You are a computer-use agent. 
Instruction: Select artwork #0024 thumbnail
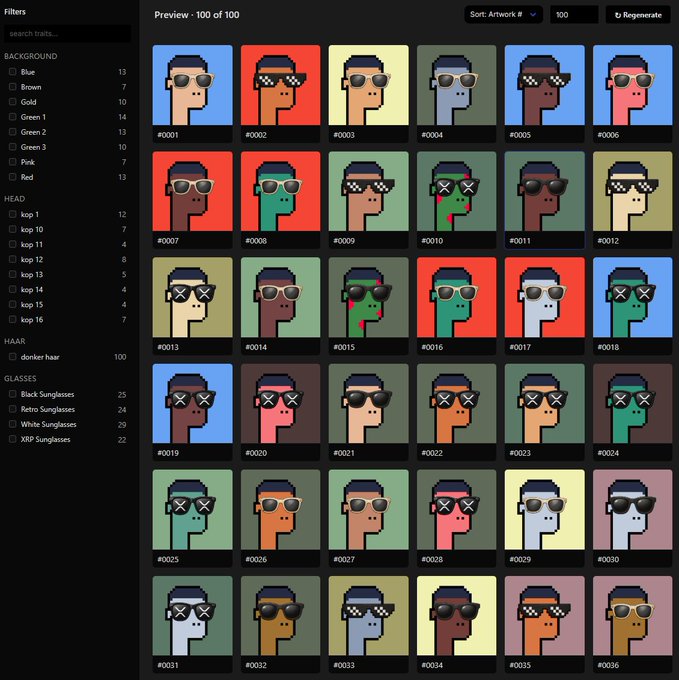633,404
